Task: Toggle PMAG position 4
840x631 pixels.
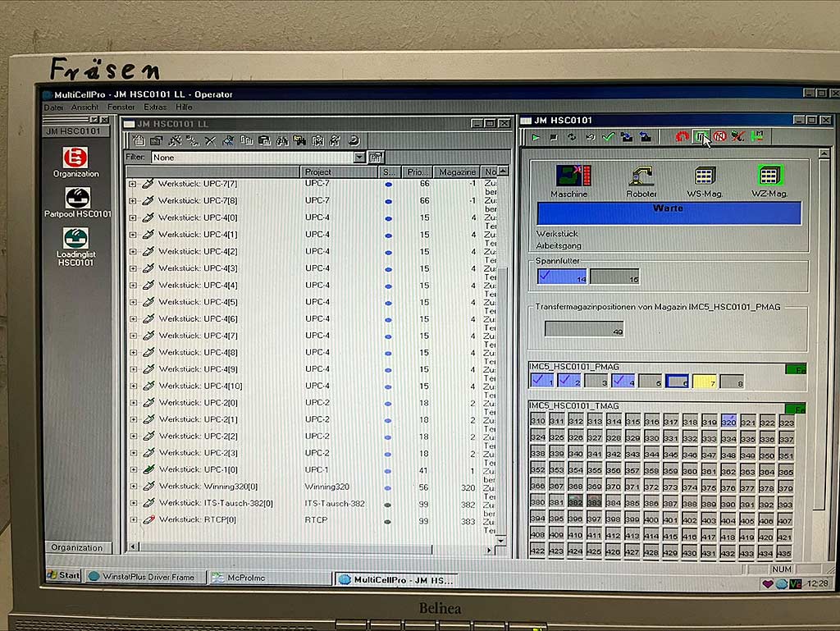Action: click(x=623, y=381)
